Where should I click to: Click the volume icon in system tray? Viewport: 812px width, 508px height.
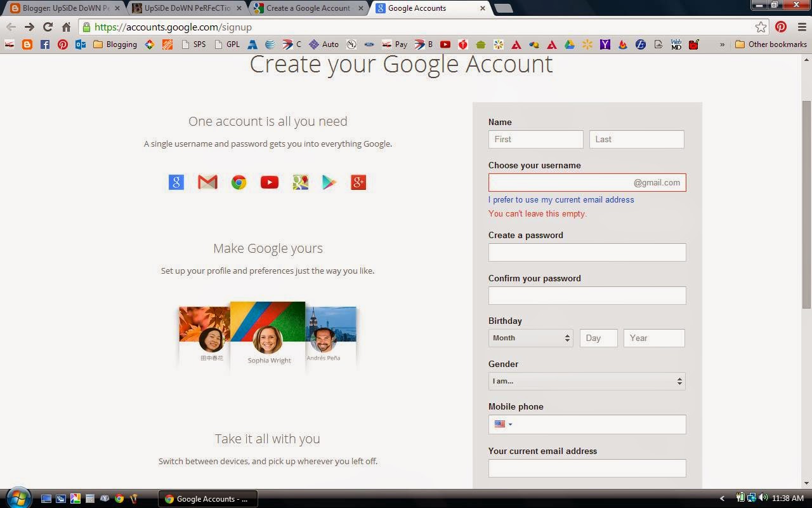point(763,498)
